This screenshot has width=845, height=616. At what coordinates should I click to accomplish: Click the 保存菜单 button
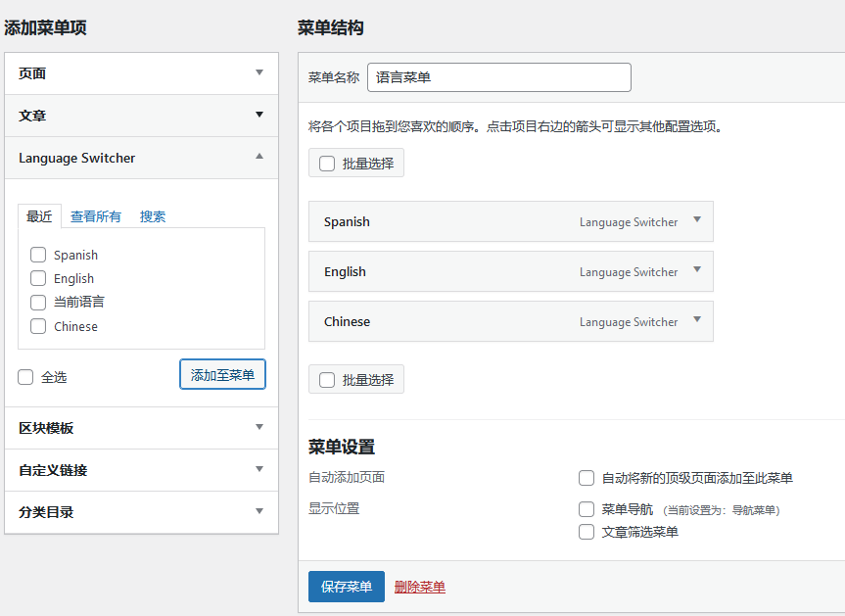tap(346, 587)
